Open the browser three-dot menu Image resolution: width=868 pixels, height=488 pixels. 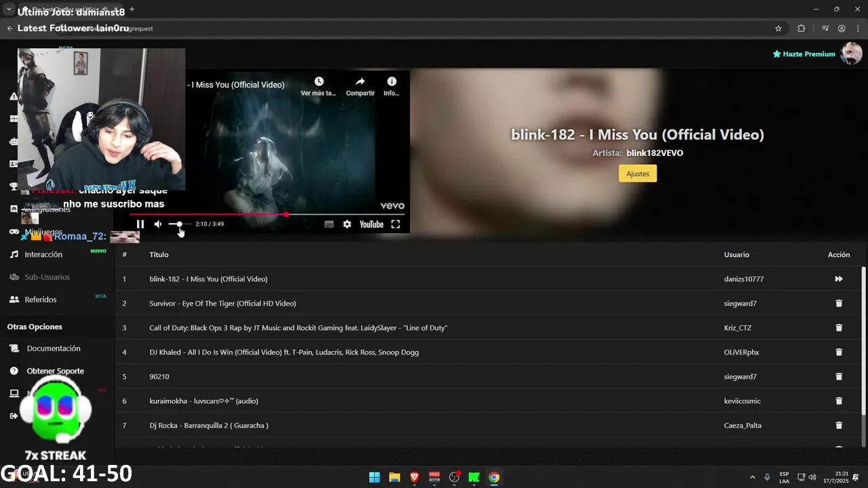tap(857, 28)
